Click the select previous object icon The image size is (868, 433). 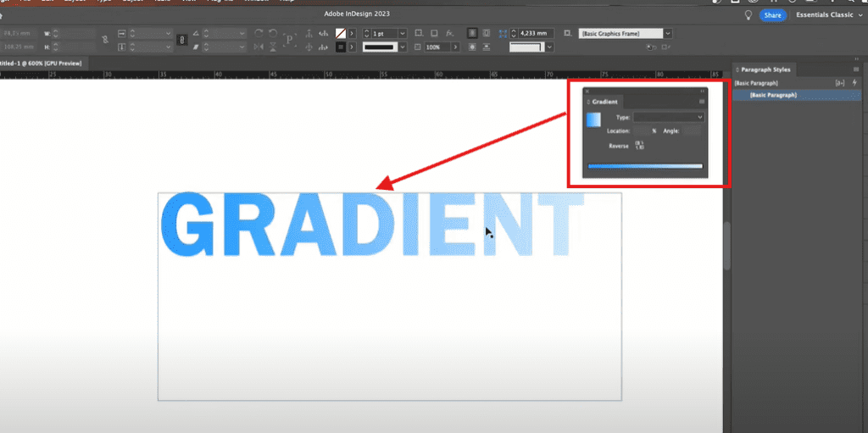(x=323, y=33)
